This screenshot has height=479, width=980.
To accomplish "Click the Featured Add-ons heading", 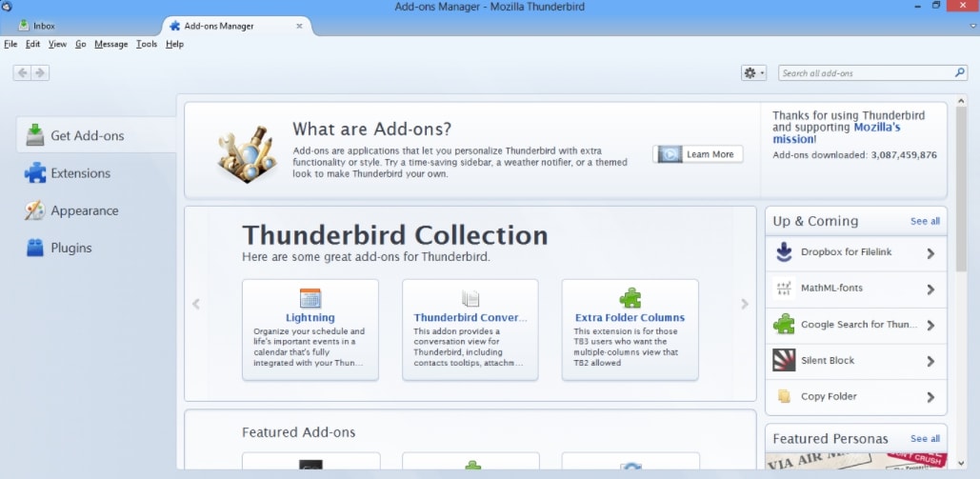I will [299, 432].
